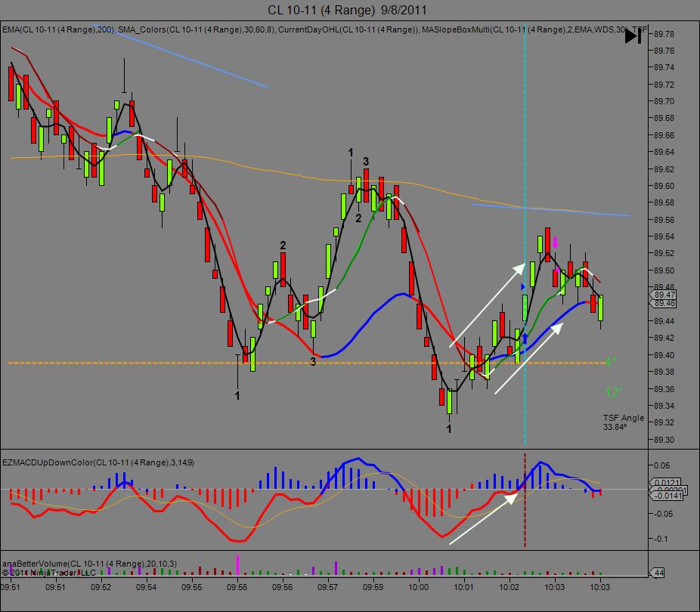The width and height of the screenshot is (700, 612).
Task: Select the chart title CL 10-11 (4 Range) 9/8/2011
Action: [347, 10]
